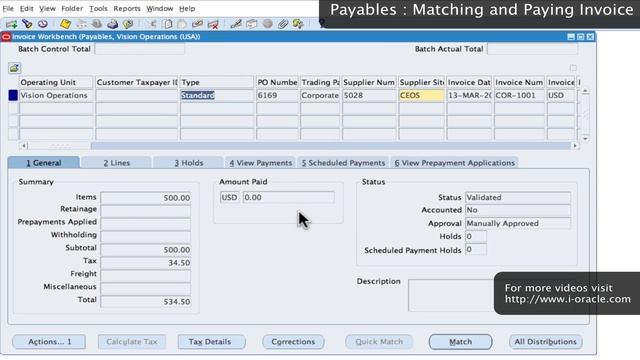Click the Actions... 1 button
This screenshot has width=640, height=360.
pos(49,342)
